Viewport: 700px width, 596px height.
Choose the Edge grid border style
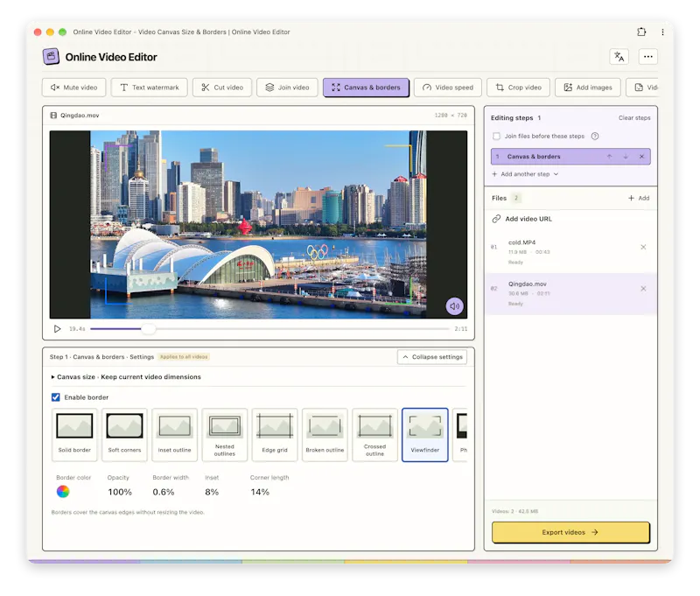275,435
